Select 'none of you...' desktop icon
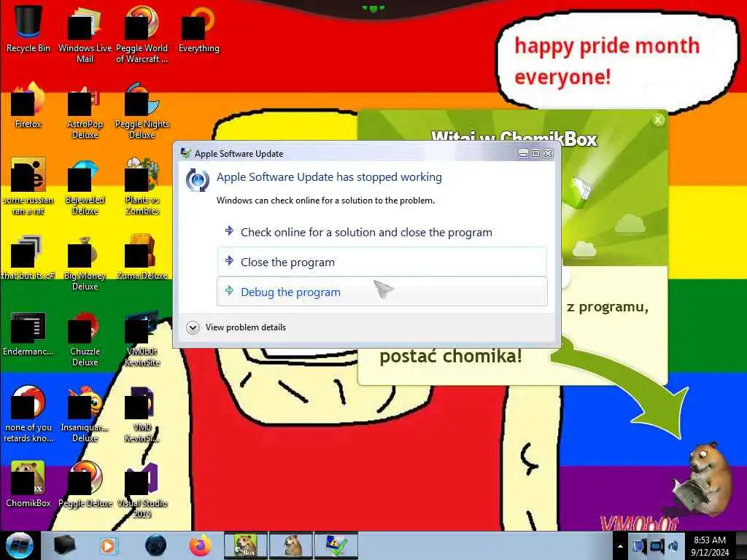This screenshot has width=747, height=560. point(28,413)
